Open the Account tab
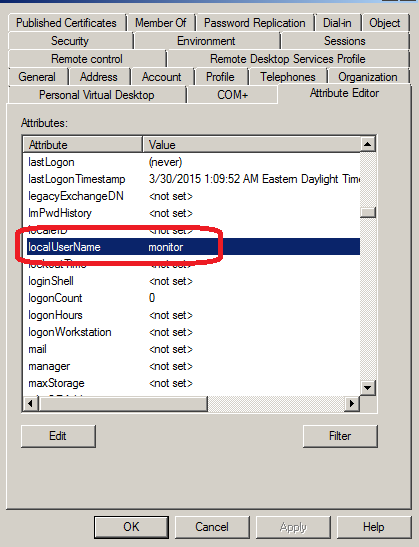 pyautogui.click(x=162, y=77)
